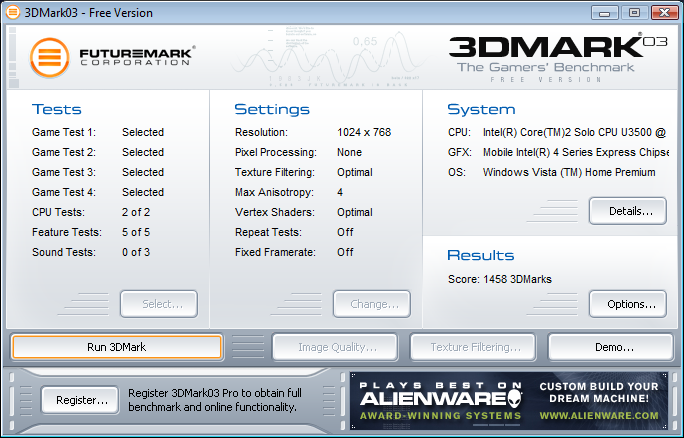This screenshot has width=684, height=438.
Task: Click the 'Score: 1458 3DMarks' text
Action: (x=499, y=279)
